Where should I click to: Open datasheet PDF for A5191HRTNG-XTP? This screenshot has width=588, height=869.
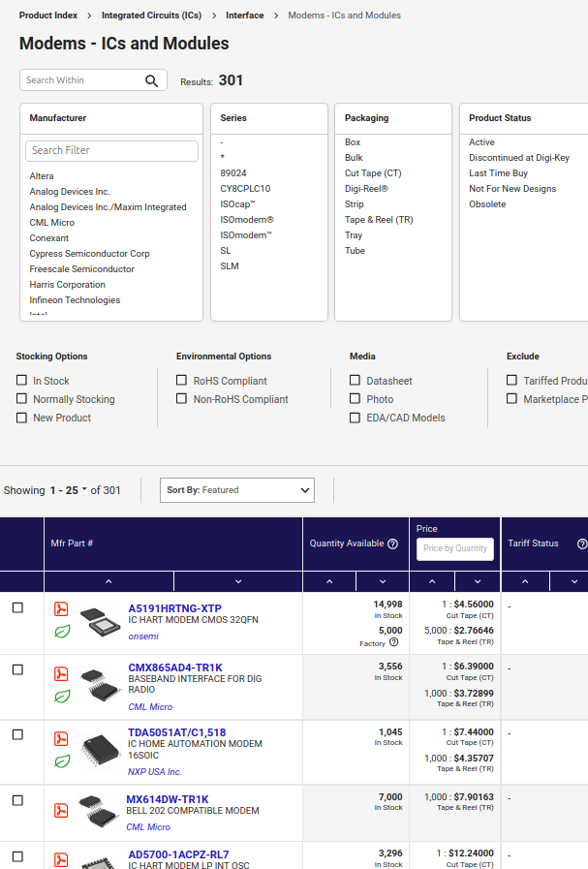[61, 608]
